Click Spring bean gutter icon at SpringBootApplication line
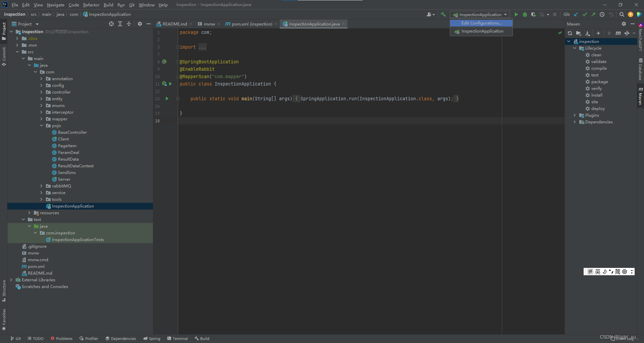Screen dimensions: 644x343 tap(164, 62)
